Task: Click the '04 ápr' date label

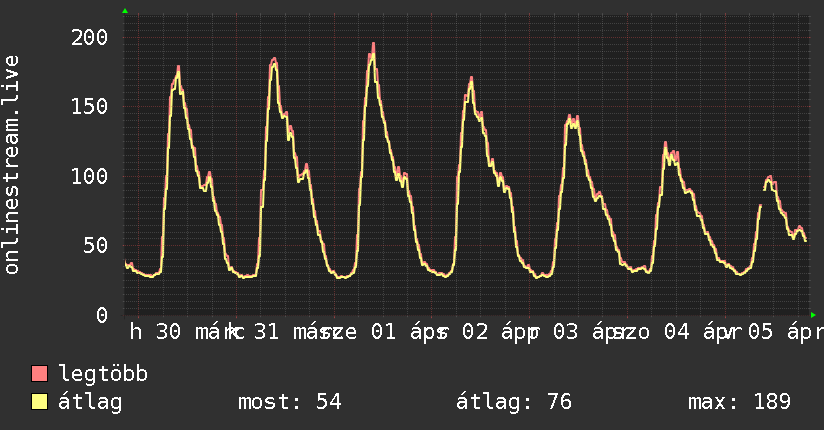Action: point(702,332)
